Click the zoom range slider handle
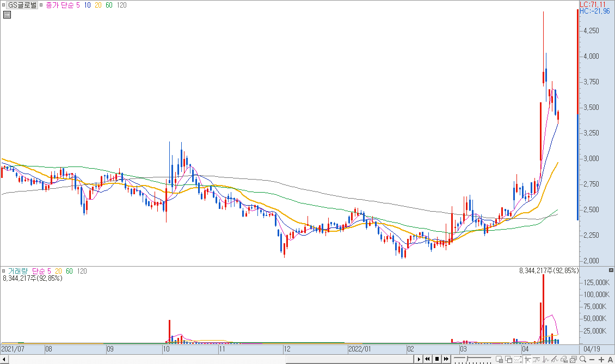Screen dimensions: 615x364 (467, 359)
